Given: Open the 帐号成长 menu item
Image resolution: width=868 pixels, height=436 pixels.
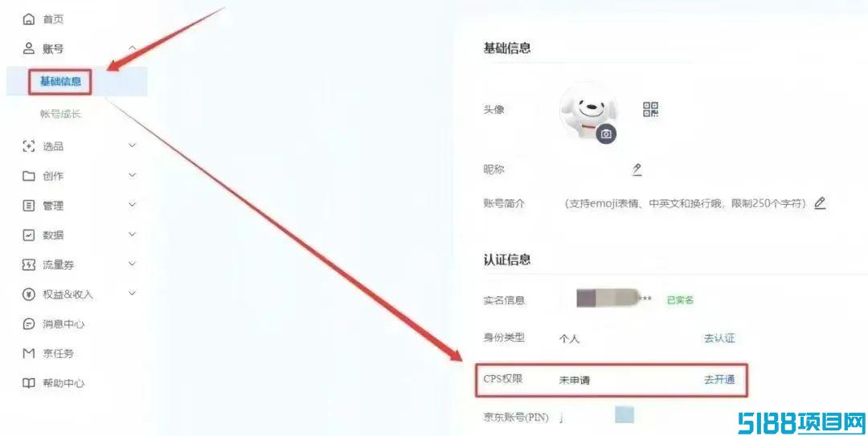Looking at the screenshot, I should point(60,114).
